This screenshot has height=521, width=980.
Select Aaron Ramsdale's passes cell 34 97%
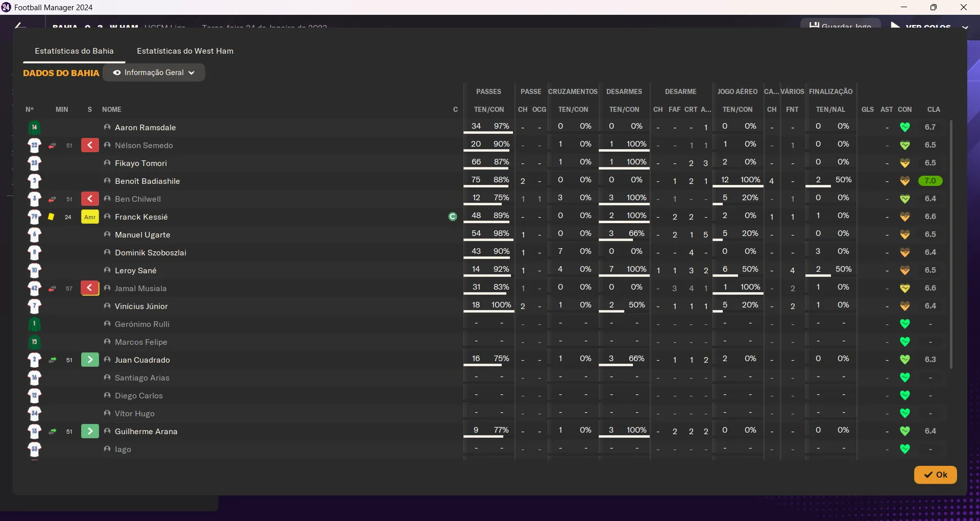click(488, 126)
